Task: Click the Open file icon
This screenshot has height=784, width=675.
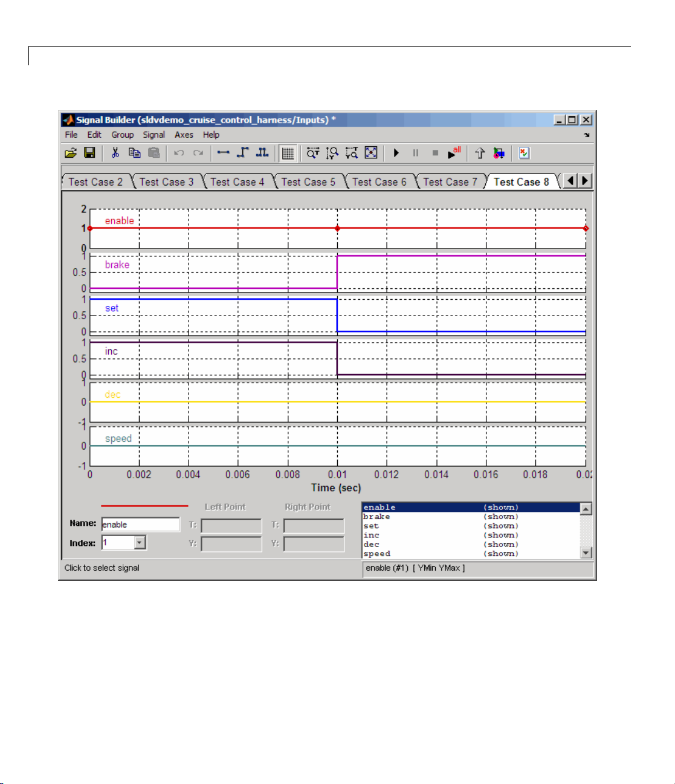Action: coord(71,153)
